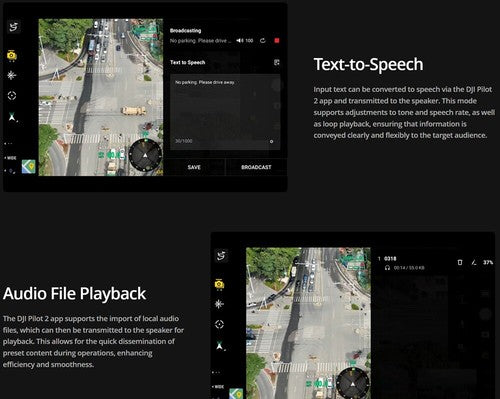Screen dimensions: 500x399
Task: Open the map thumbnail in Text-to-Speech screen
Action: click(29, 167)
